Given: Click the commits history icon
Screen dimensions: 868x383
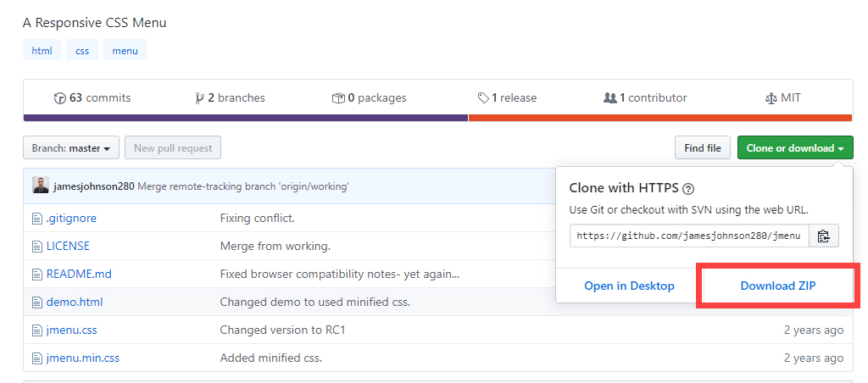Looking at the screenshot, I should tap(60, 98).
